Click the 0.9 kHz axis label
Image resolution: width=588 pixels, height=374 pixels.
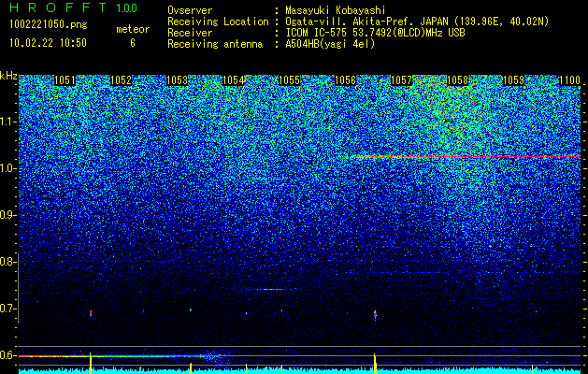[7, 215]
